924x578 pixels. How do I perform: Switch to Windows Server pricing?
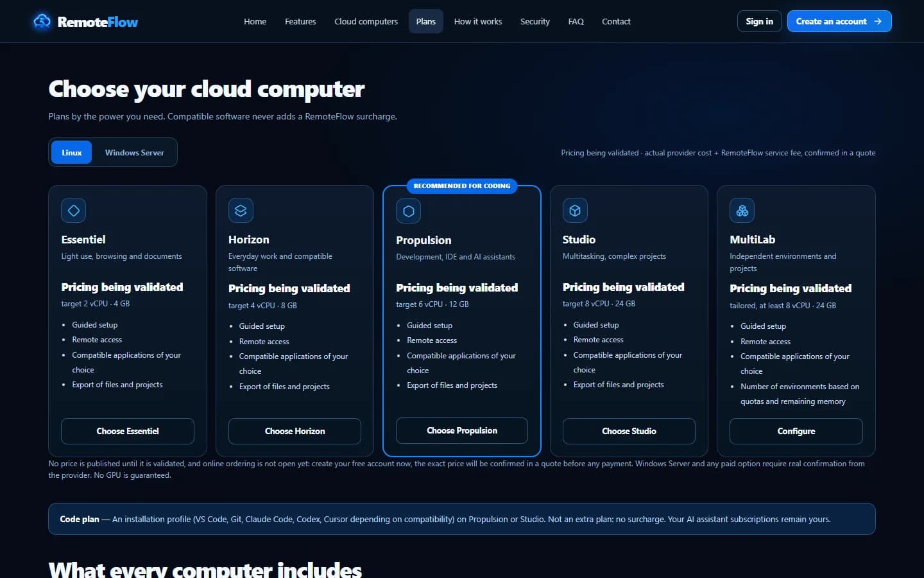point(135,153)
